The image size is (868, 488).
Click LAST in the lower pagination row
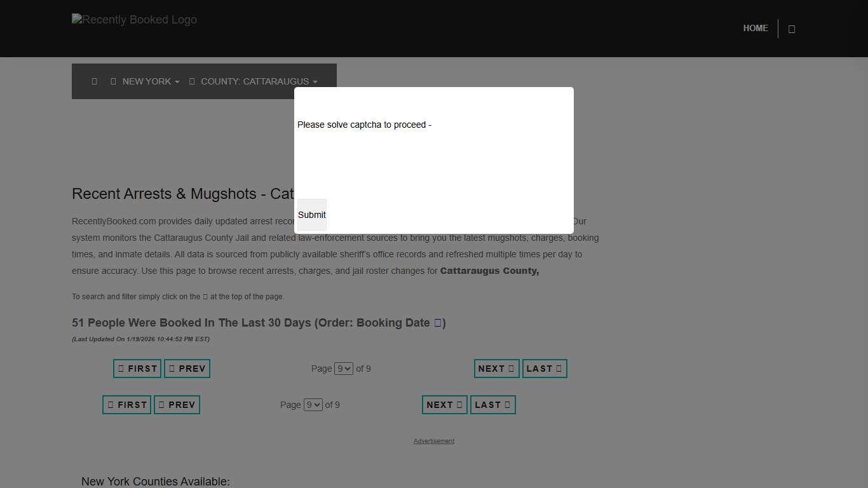pyautogui.click(x=492, y=405)
